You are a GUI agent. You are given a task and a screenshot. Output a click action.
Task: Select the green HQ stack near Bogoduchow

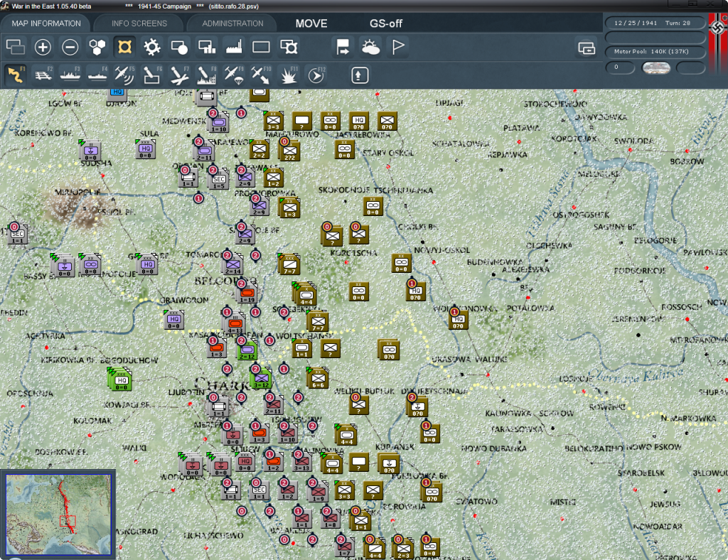pyautogui.click(x=121, y=380)
